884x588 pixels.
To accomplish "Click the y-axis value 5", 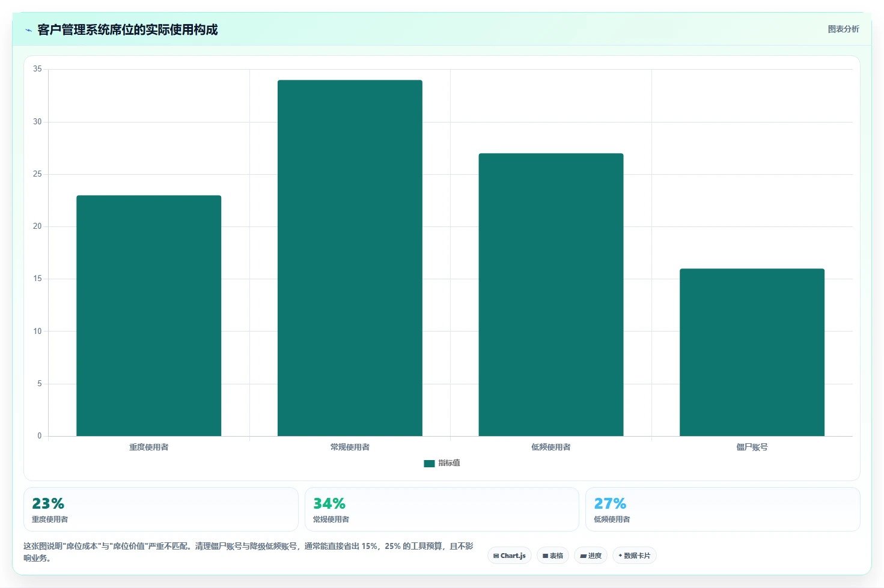I will (40, 384).
